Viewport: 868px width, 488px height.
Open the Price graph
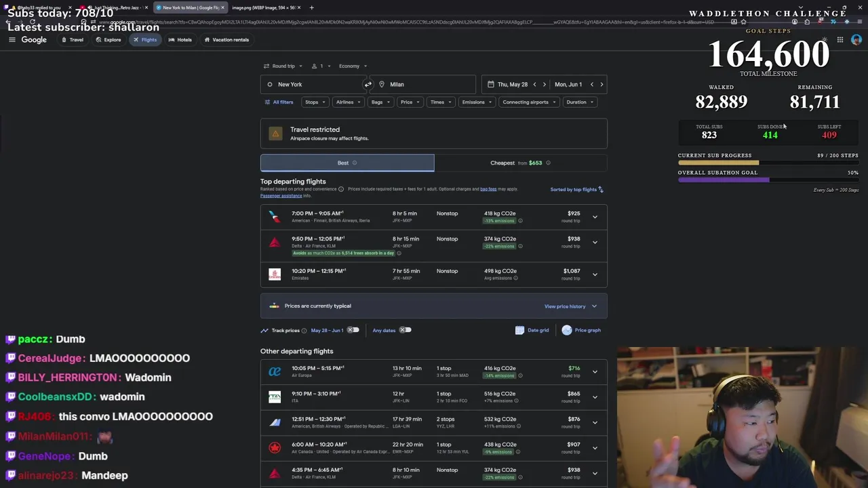click(x=581, y=330)
